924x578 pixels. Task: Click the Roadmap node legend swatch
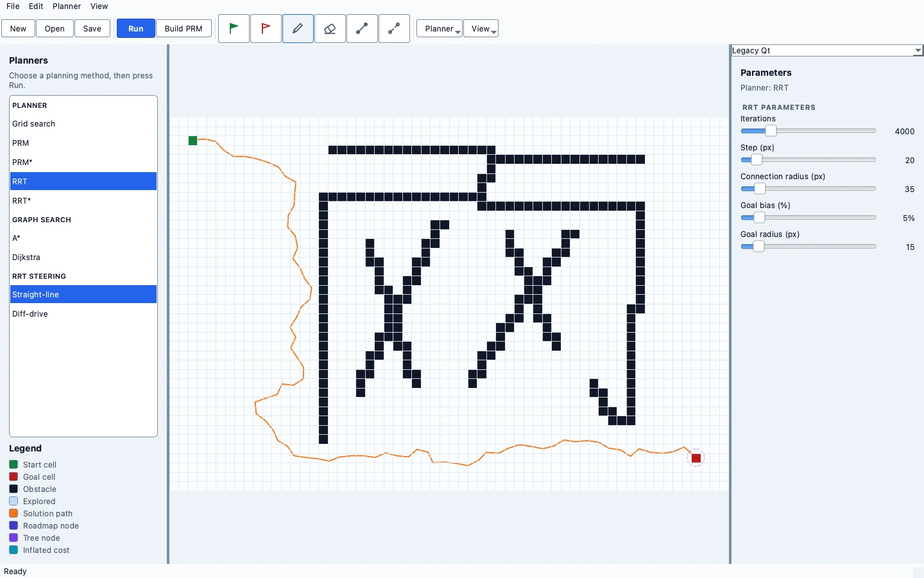point(13,525)
